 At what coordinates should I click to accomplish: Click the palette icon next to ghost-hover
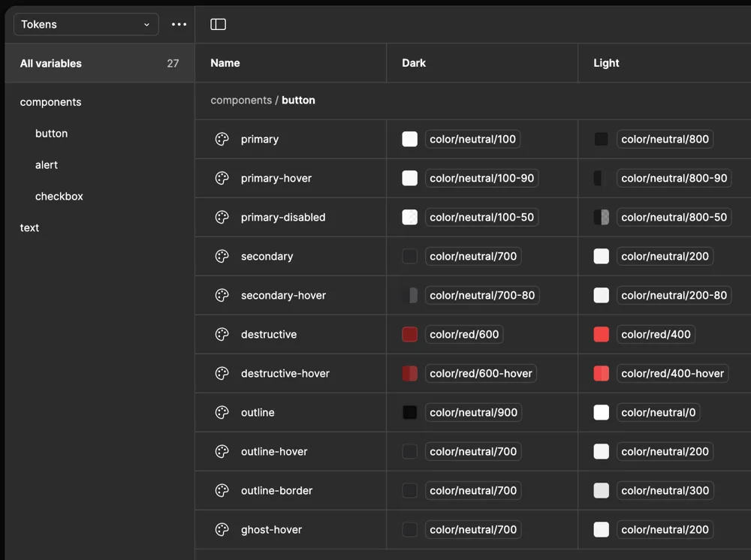(x=222, y=529)
